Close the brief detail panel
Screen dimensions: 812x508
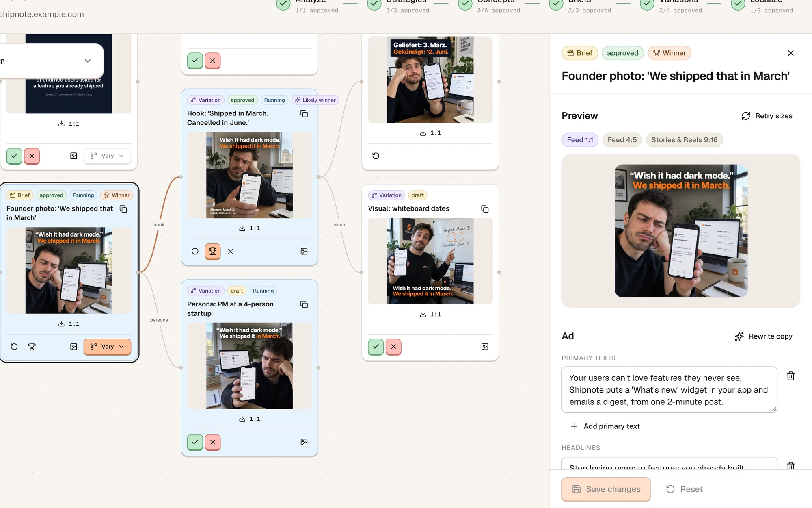[x=790, y=53]
